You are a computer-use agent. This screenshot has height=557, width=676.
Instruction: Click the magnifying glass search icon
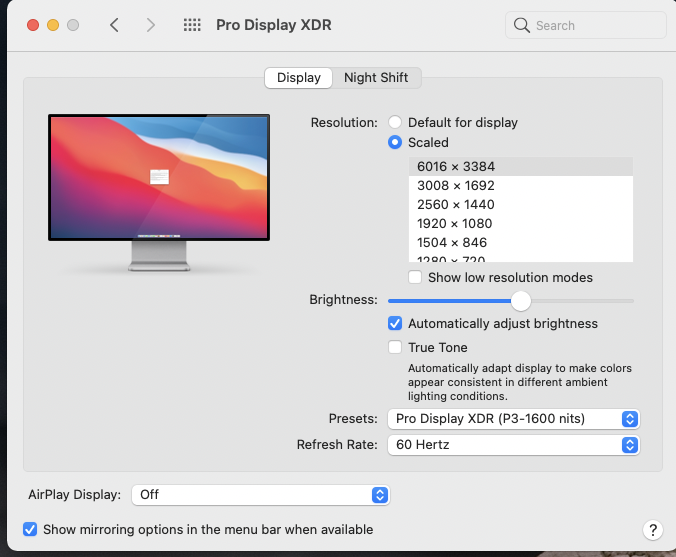pyautogui.click(x=522, y=25)
